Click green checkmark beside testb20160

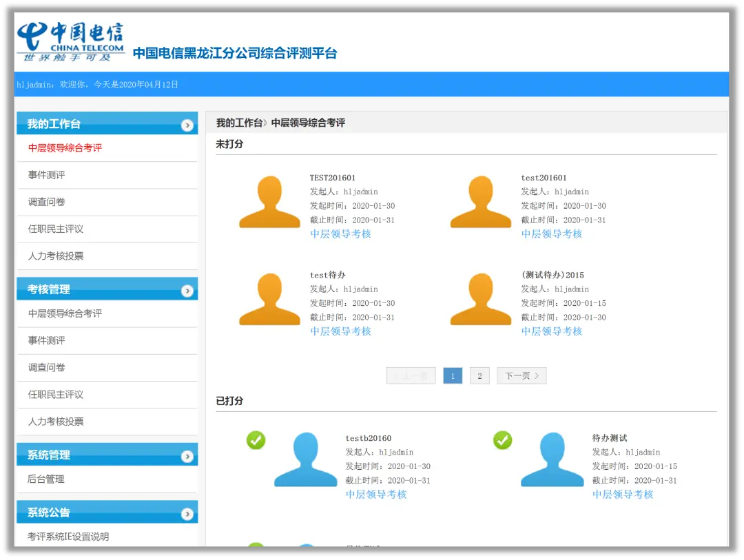(256, 440)
